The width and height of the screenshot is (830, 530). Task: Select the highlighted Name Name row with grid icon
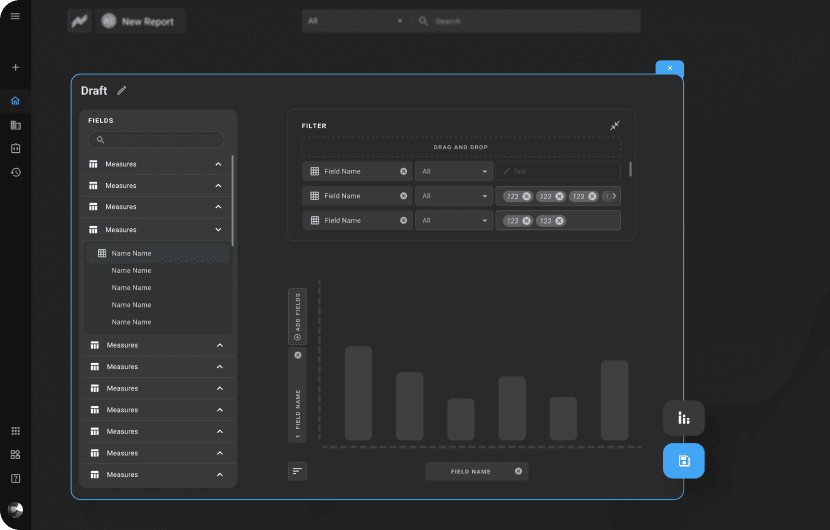click(x=158, y=253)
